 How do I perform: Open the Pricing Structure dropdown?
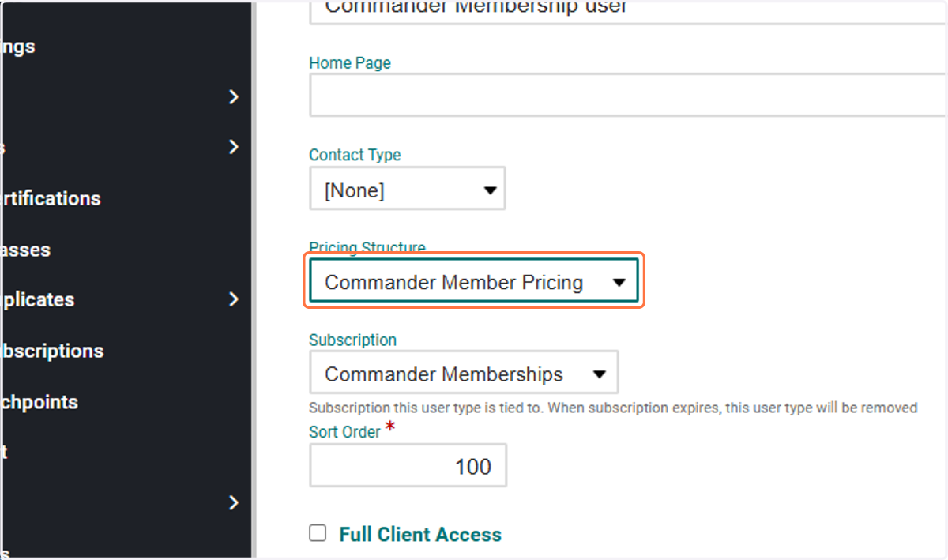coord(473,281)
